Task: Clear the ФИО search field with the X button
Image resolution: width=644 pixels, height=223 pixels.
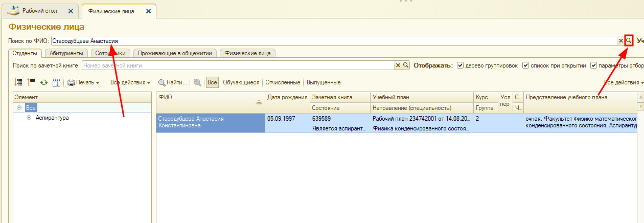Action: pos(621,41)
